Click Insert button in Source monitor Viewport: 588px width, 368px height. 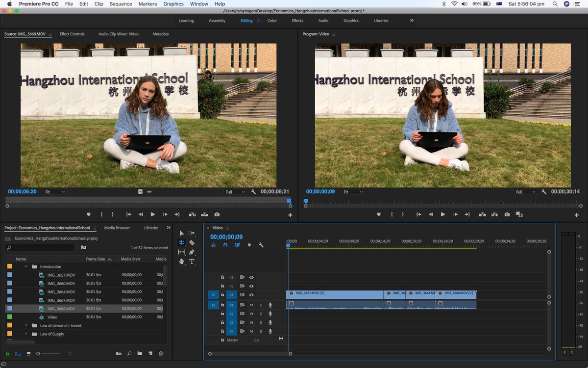pyautogui.click(x=192, y=214)
